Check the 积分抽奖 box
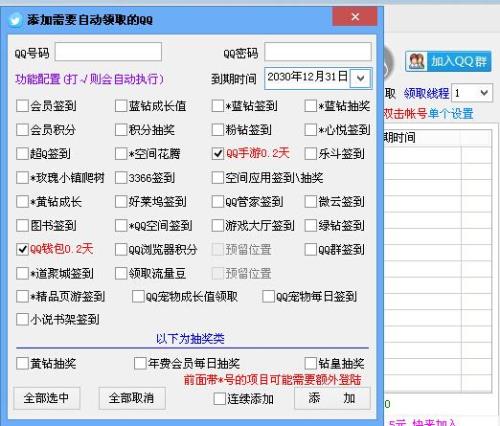Viewport: 500px width, 426px height. (x=121, y=130)
